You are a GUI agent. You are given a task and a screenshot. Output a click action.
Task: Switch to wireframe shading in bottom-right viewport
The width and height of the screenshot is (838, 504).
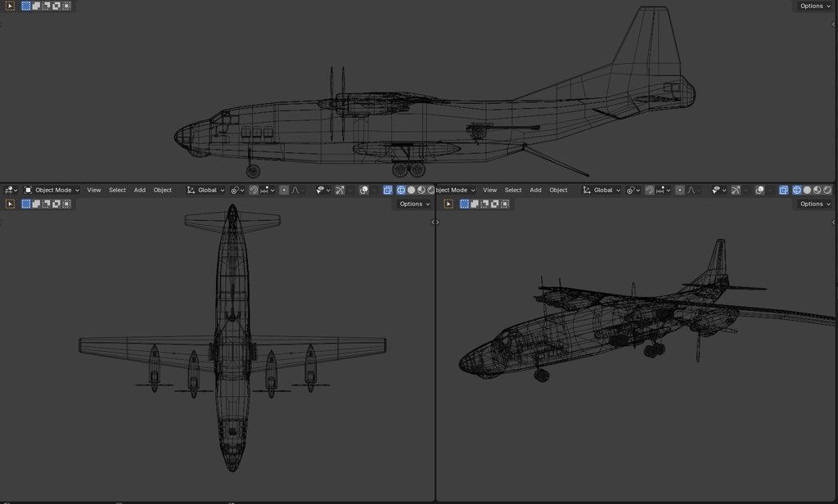coord(797,190)
